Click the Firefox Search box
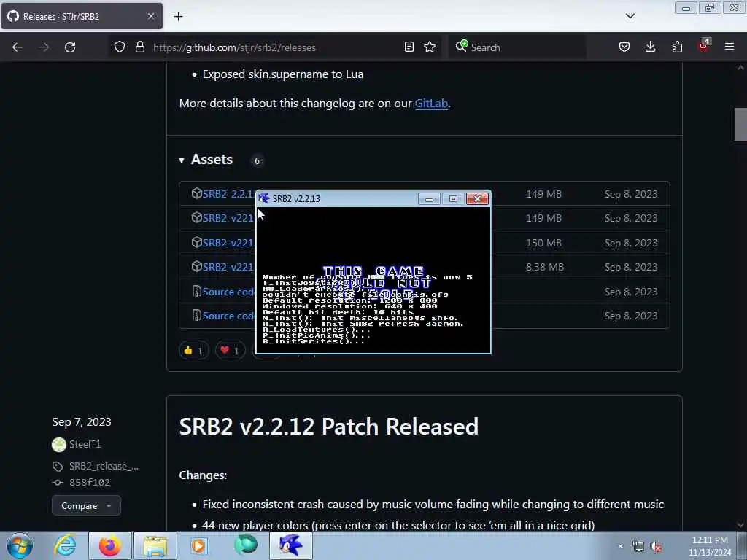 (517, 47)
